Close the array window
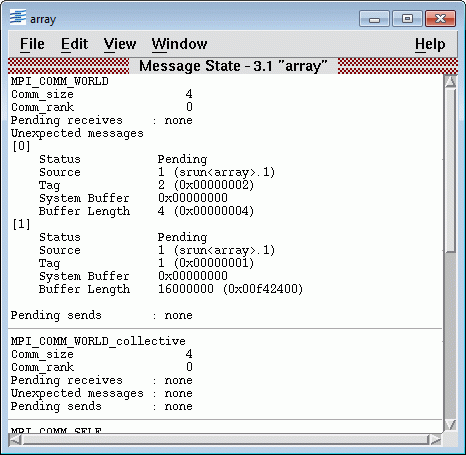Image resolution: width=466 pixels, height=455 pixels. point(440,19)
